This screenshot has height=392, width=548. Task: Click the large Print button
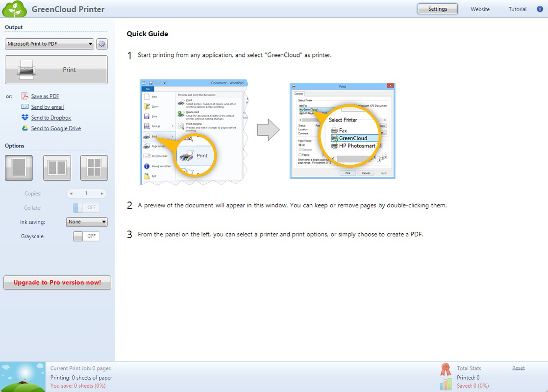(x=56, y=70)
